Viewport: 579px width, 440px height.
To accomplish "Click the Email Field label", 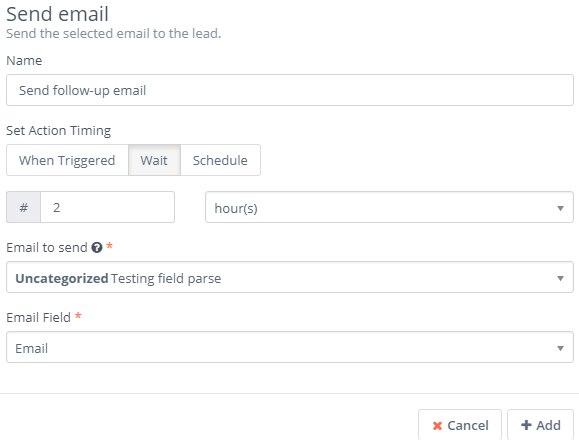I will [38, 317].
